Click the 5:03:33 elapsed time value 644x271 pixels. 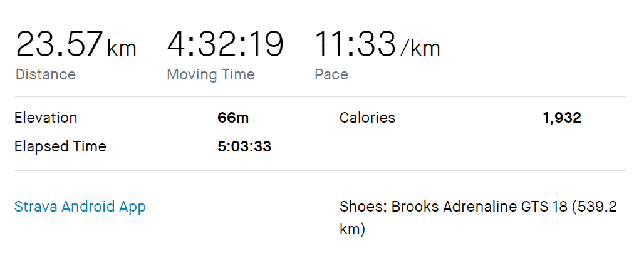click(244, 146)
